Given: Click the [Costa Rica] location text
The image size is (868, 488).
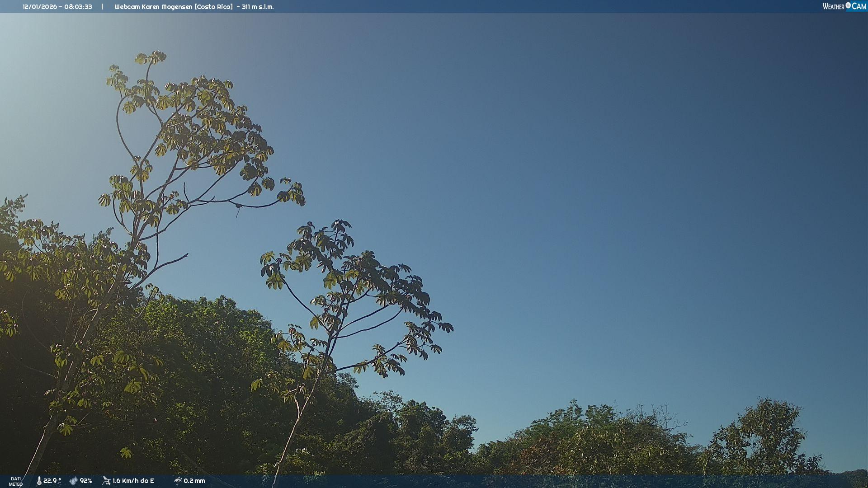Looking at the screenshot, I should [x=213, y=7].
